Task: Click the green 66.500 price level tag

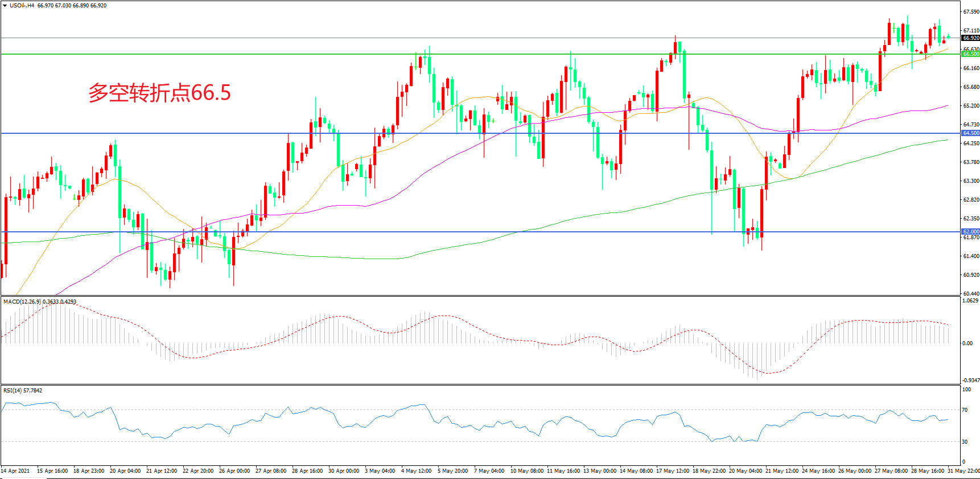Action: point(970,54)
